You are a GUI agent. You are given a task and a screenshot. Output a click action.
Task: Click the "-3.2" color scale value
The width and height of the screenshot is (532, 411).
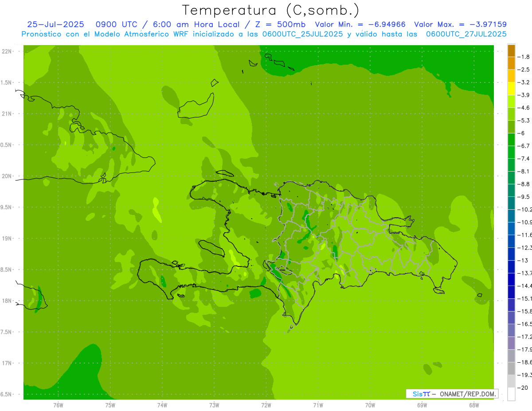click(524, 82)
